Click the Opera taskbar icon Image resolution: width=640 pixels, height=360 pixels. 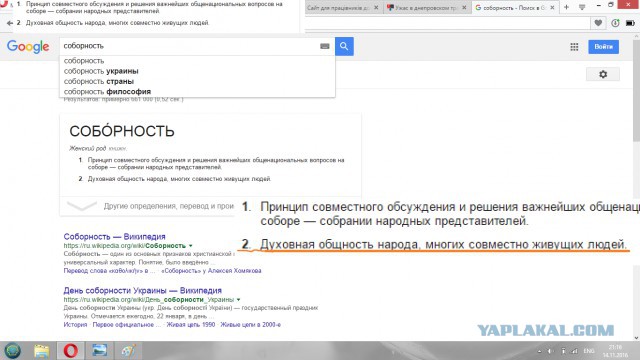tap(70, 351)
